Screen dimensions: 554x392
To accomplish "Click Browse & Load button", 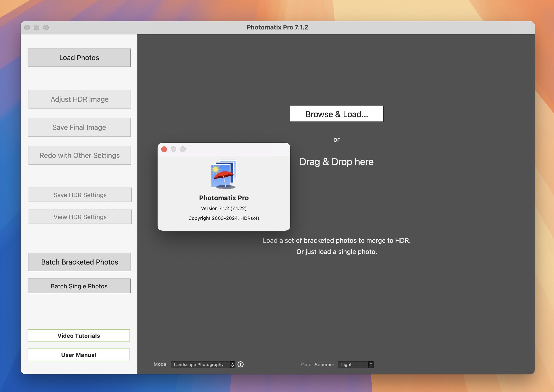I will coord(336,114).
